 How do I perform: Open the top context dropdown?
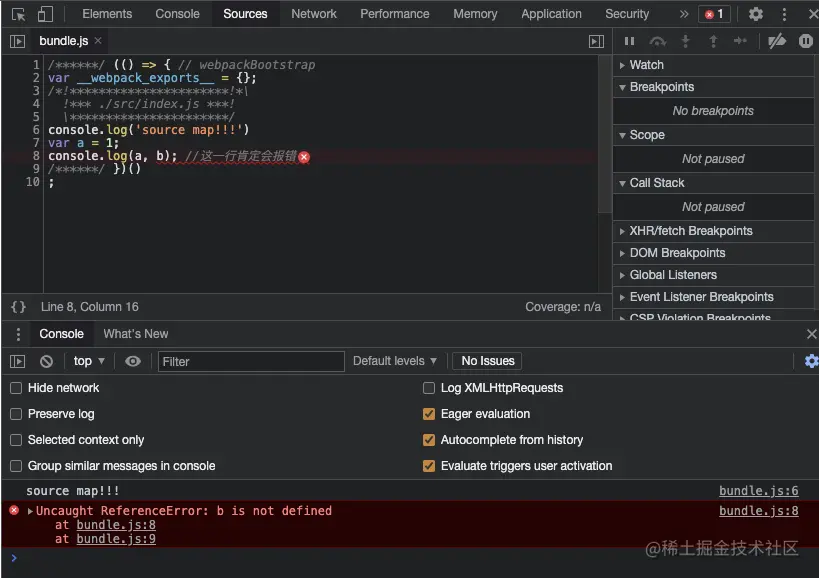coord(89,361)
